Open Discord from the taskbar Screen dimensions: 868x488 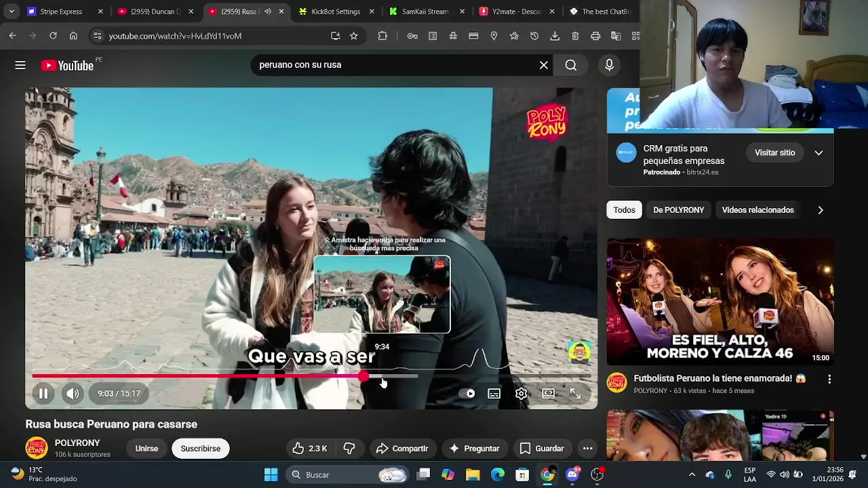[572, 474]
